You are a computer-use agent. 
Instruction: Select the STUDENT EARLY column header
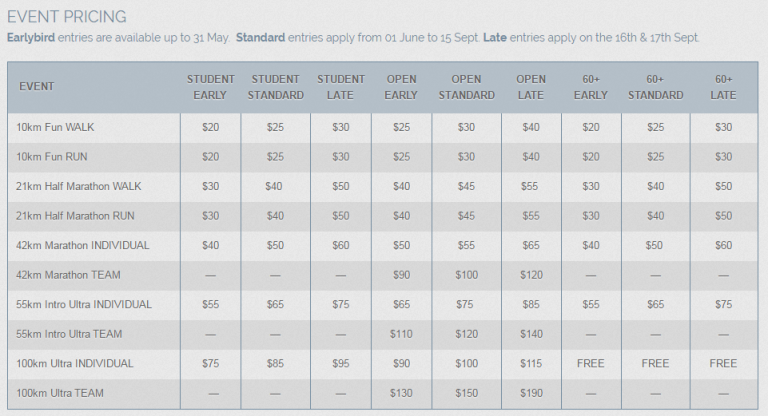pos(210,87)
